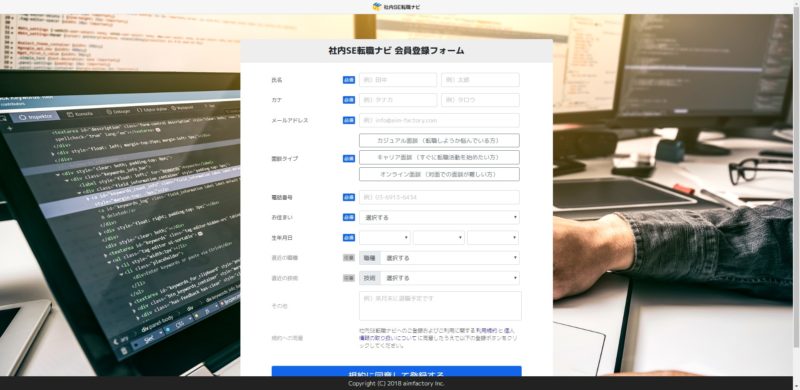This screenshot has height=390, width=800.
Task: Expand the 技術 skills dropdown
Action: pyautogui.click(x=449, y=278)
